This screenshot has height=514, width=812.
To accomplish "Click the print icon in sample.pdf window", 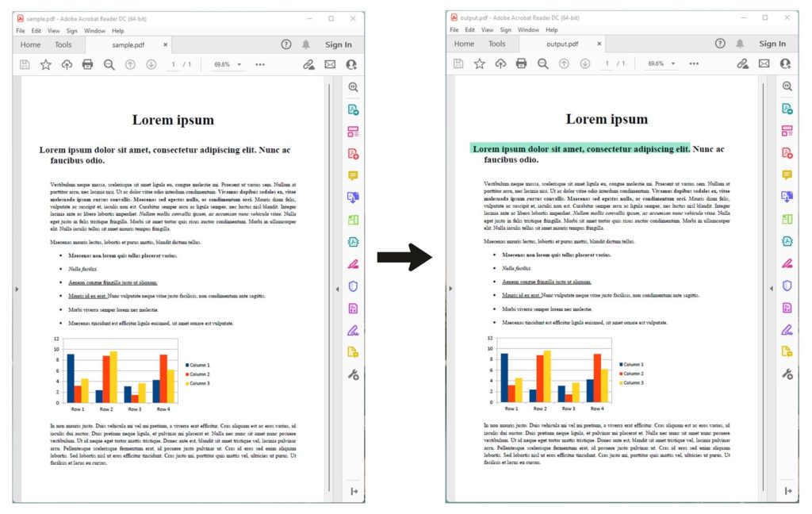I will tap(87, 64).
